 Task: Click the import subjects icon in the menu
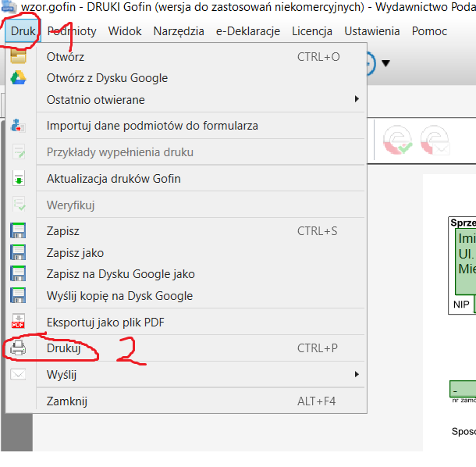[18, 126]
